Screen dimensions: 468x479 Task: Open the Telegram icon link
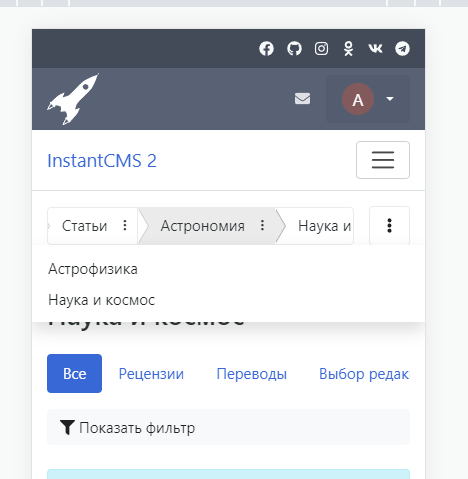pos(402,49)
